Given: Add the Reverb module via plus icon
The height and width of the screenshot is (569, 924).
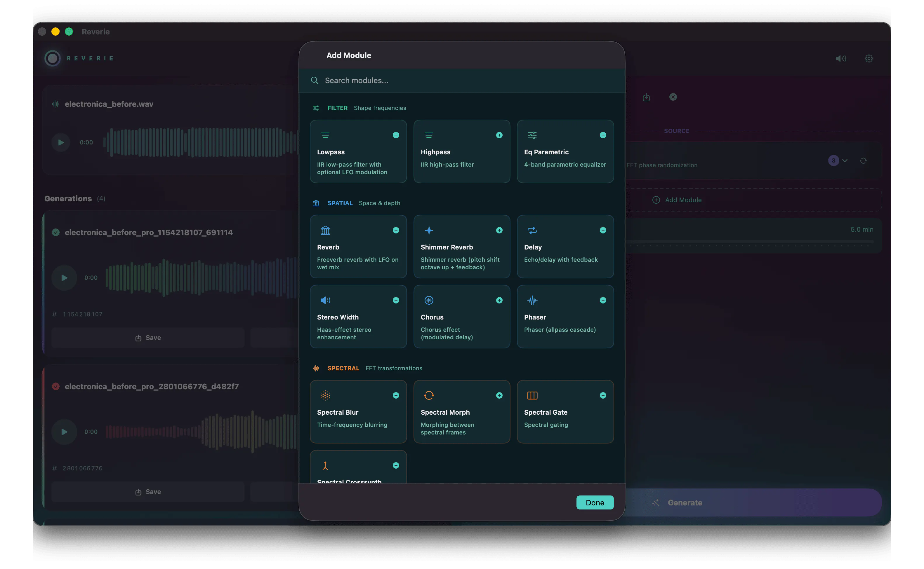Looking at the screenshot, I should pos(396,230).
